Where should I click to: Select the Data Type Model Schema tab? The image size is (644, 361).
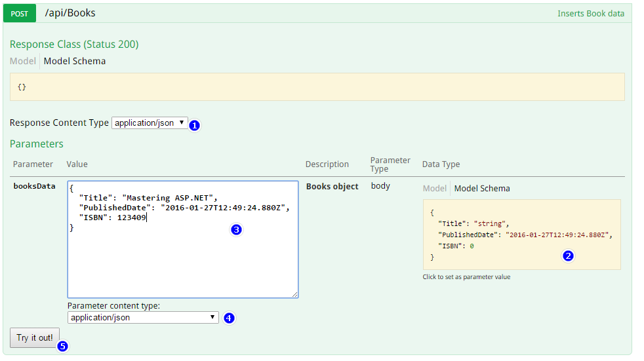(482, 188)
